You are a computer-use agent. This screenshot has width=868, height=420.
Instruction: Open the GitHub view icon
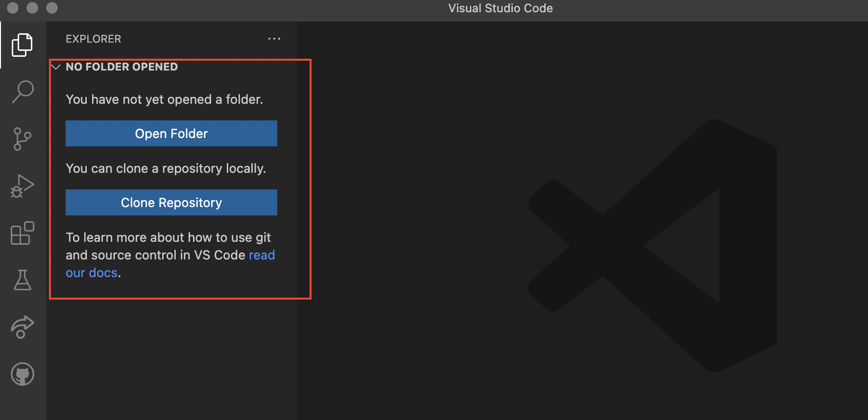pos(23,374)
